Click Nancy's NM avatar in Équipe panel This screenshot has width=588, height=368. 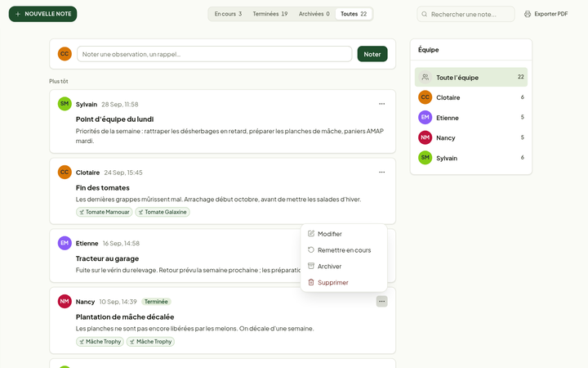tap(425, 138)
